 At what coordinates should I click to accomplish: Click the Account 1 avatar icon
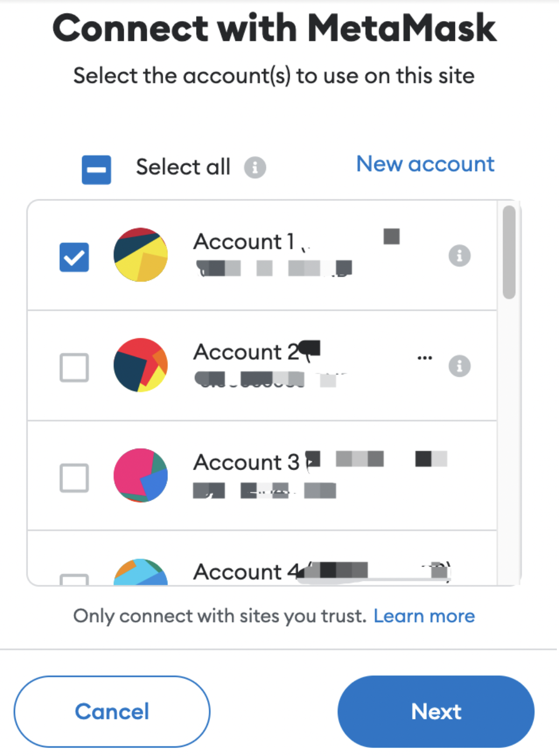141,255
